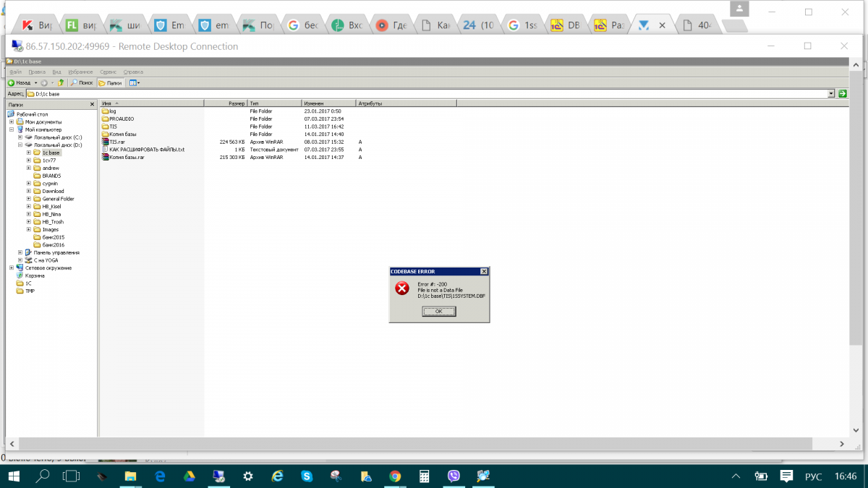Open the Сервис menu
868x488 pixels.
point(109,72)
